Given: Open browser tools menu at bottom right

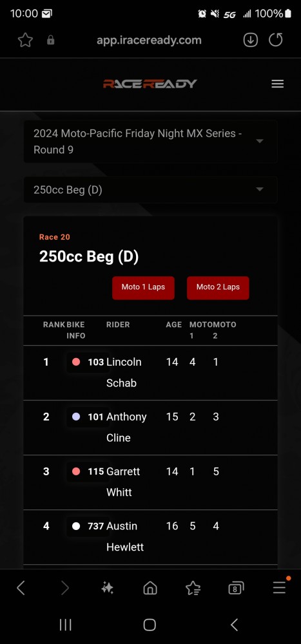Looking at the screenshot, I should coord(279,588).
